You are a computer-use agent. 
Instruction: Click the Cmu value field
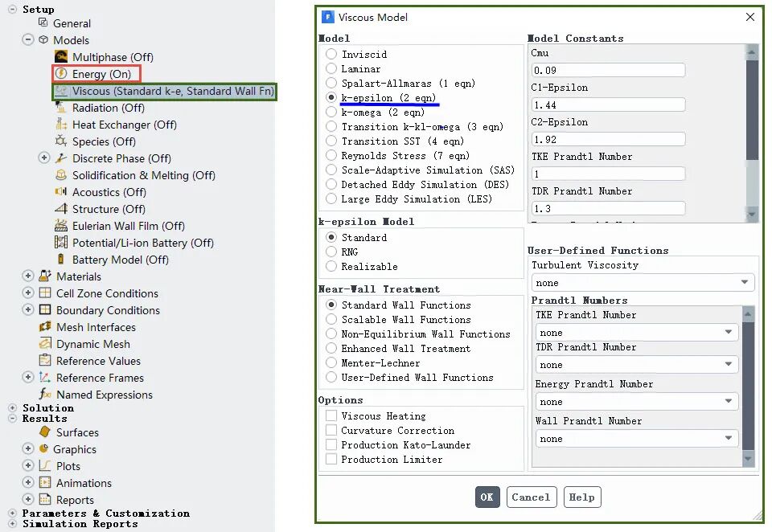[608, 70]
